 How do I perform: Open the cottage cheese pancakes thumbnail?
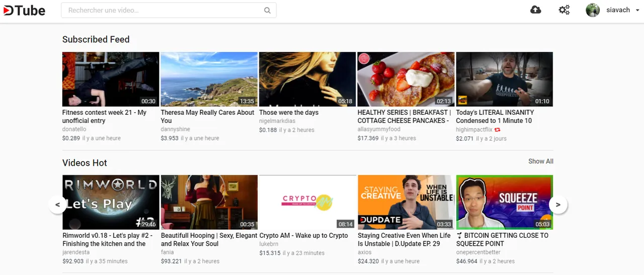(x=406, y=79)
